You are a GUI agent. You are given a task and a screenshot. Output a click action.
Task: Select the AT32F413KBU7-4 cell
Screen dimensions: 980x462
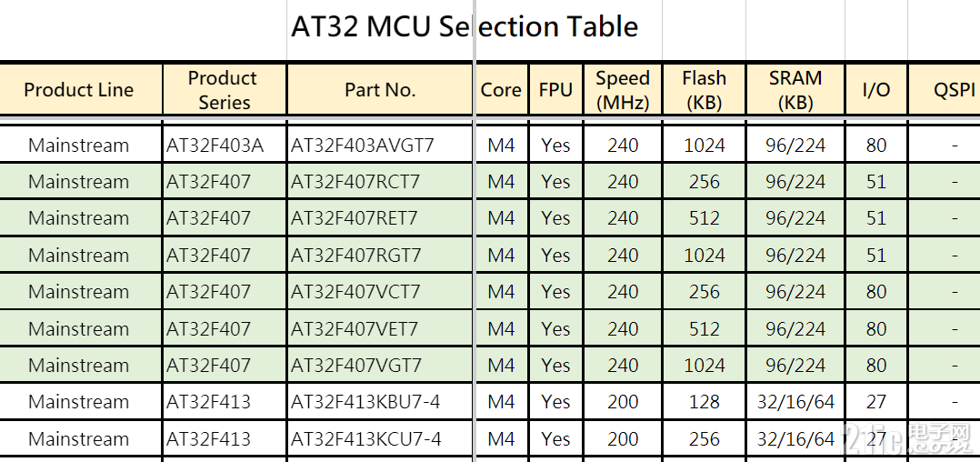tap(379, 401)
